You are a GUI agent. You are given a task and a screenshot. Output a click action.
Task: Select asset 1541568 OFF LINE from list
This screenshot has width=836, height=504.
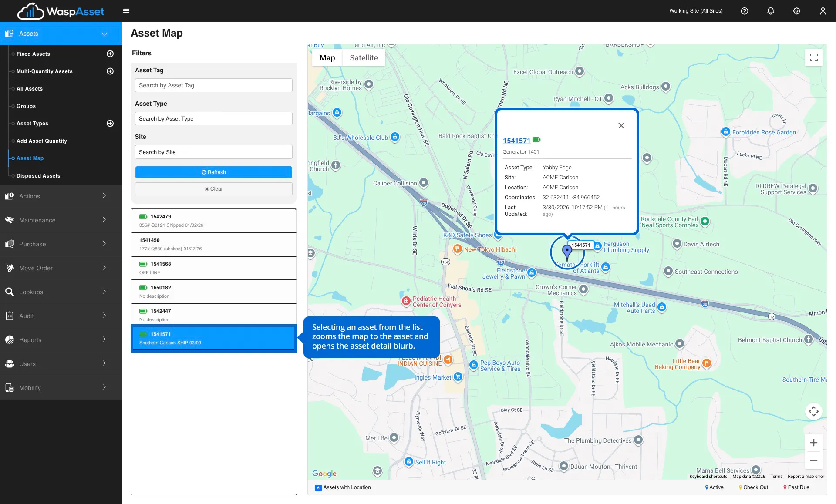pos(213,268)
